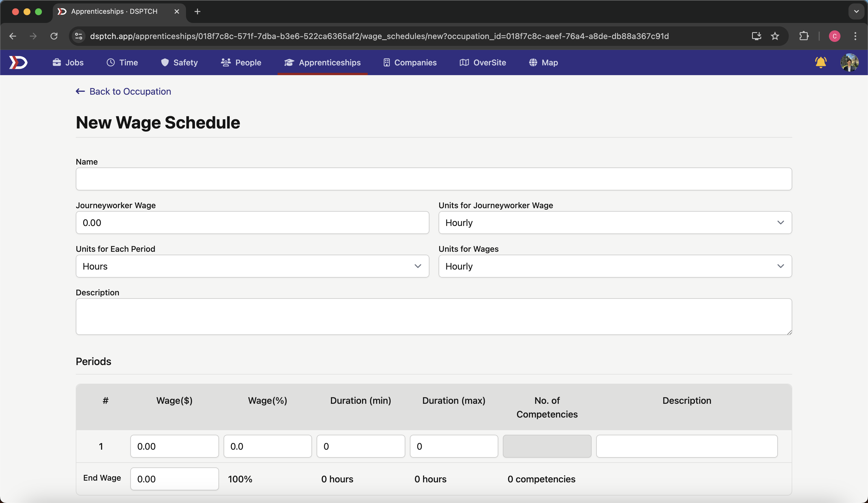This screenshot has width=868, height=503.
Task: Go to the Safety section
Action: (x=179, y=63)
